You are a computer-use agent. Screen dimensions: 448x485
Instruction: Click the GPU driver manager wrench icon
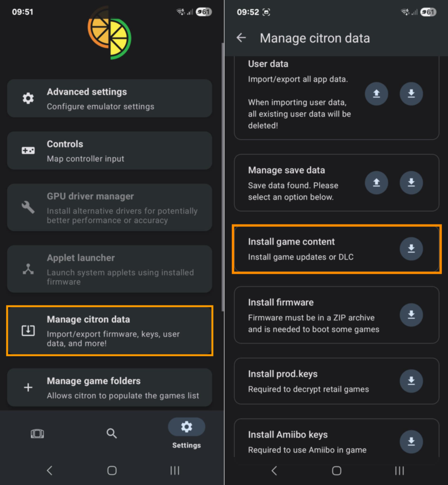27,207
